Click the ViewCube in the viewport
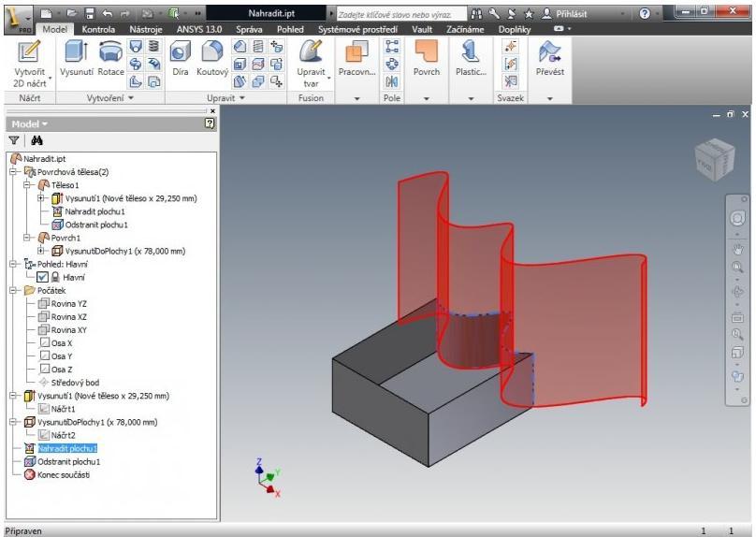Viewport: 756px width, 537px height. click(x=715, y=160)
